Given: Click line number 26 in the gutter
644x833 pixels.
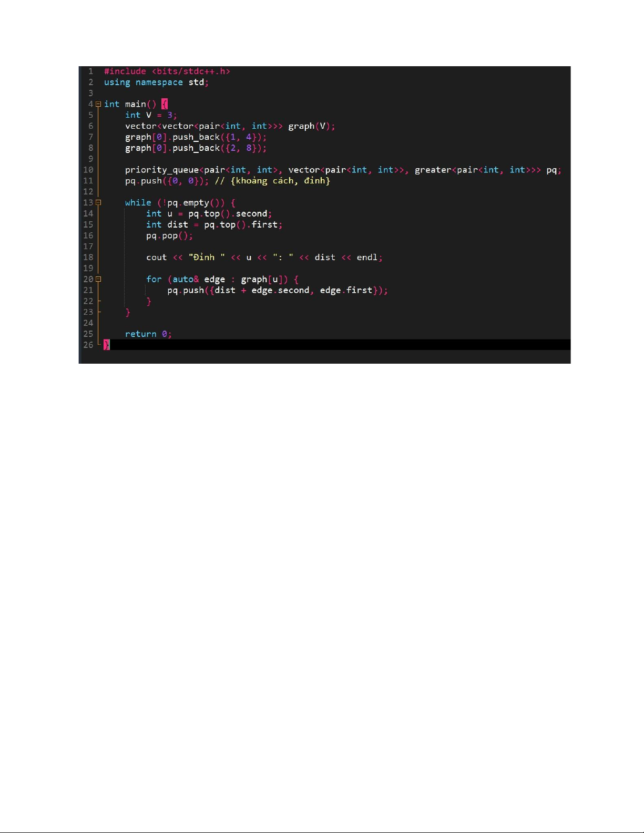Looking at the screenshot, I should [x=88, y=345].
